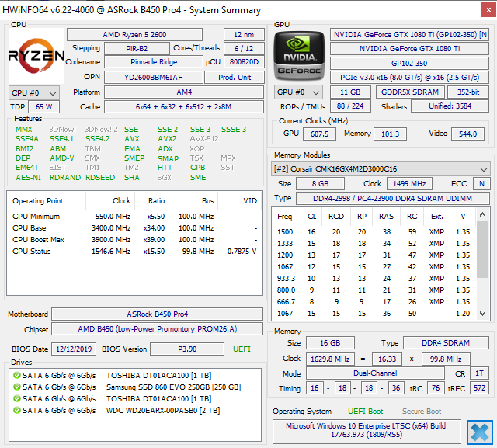497x448 pixels.
Task: Click the AMD B450 chipset field
Action: click(x=157, y=329)
